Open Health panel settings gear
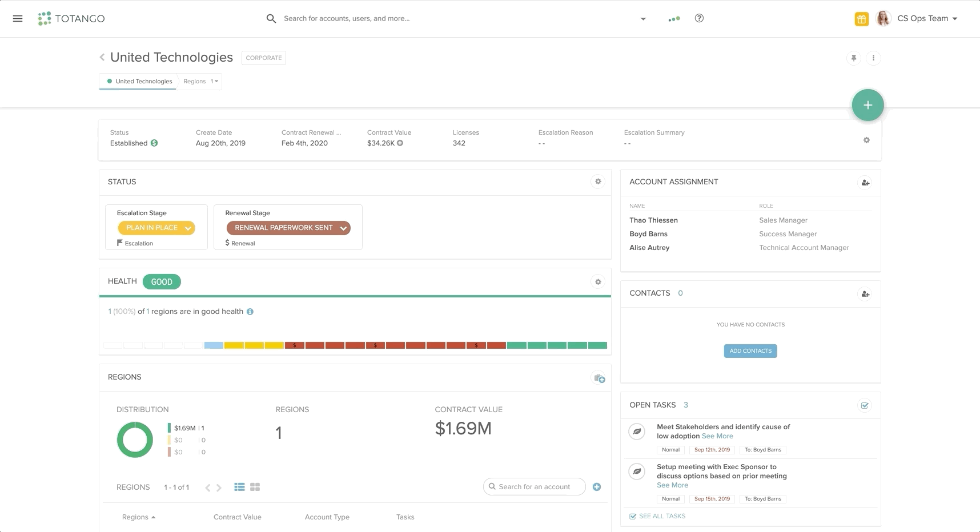The height and width of the screenshot is (532, 980). [598, 281]
